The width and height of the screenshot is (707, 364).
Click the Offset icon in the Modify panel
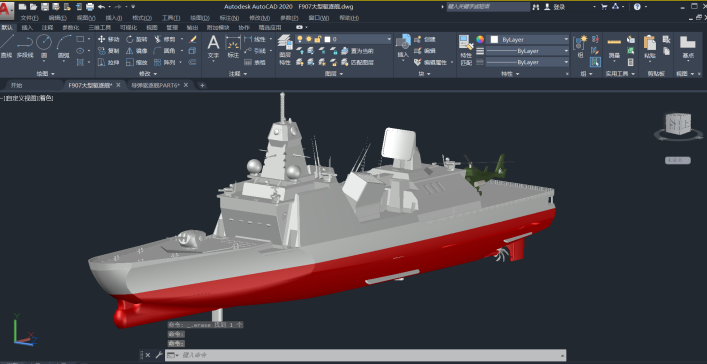[193, 62]
